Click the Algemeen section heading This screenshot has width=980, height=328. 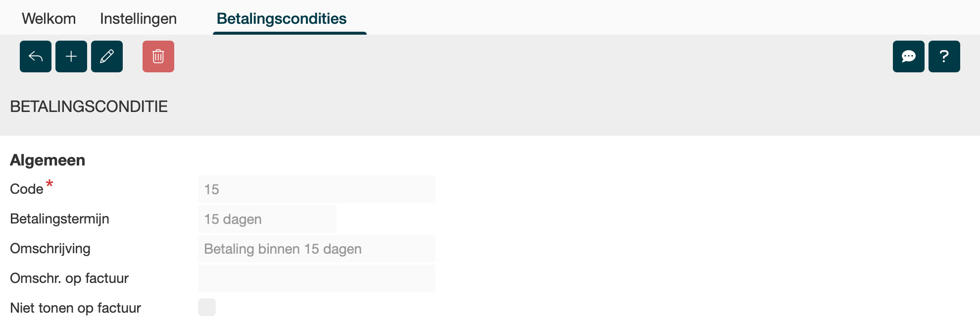(x=48, y=160)
